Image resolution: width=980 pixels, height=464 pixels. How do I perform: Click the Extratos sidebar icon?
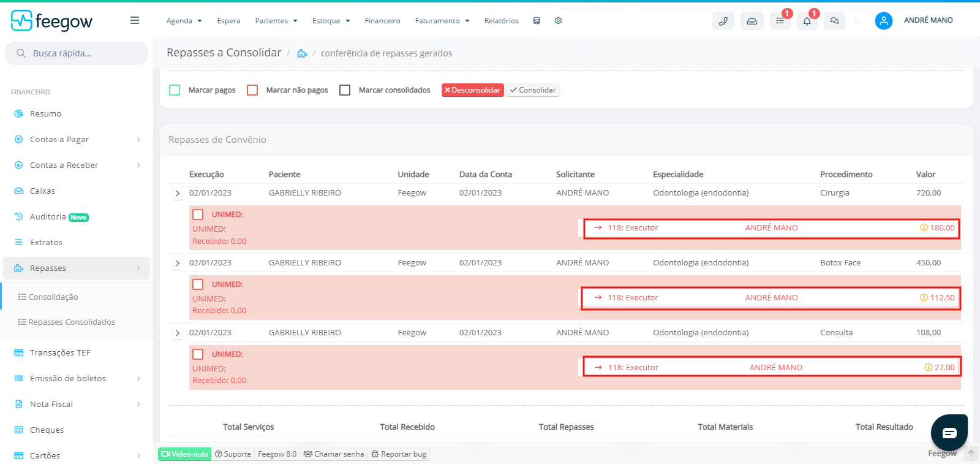[x=19, y=242]
